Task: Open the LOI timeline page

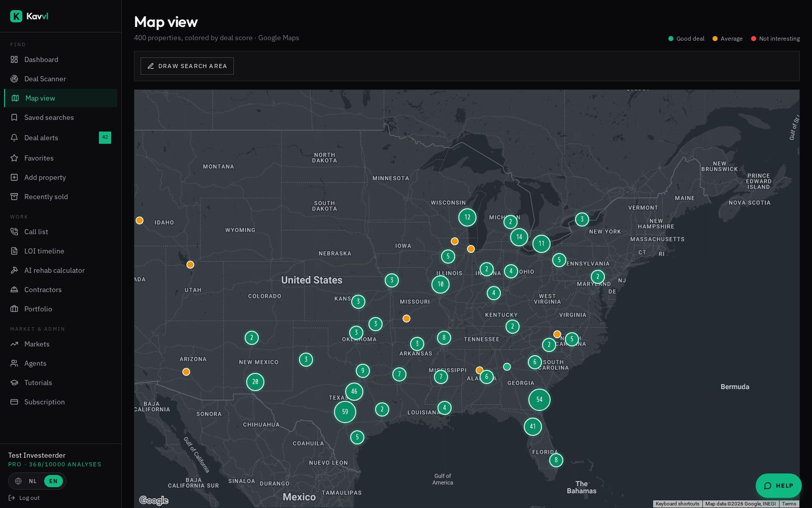Action: point(60,251)
